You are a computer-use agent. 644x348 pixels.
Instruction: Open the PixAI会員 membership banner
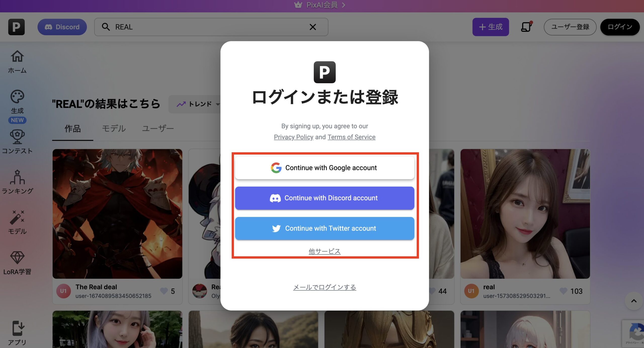(320, 5)
